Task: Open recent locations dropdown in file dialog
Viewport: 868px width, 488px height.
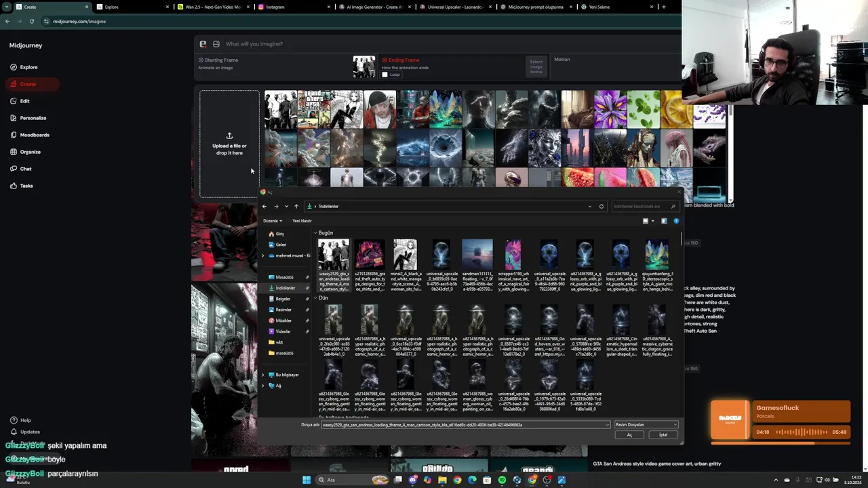Action: click(286, 206)
